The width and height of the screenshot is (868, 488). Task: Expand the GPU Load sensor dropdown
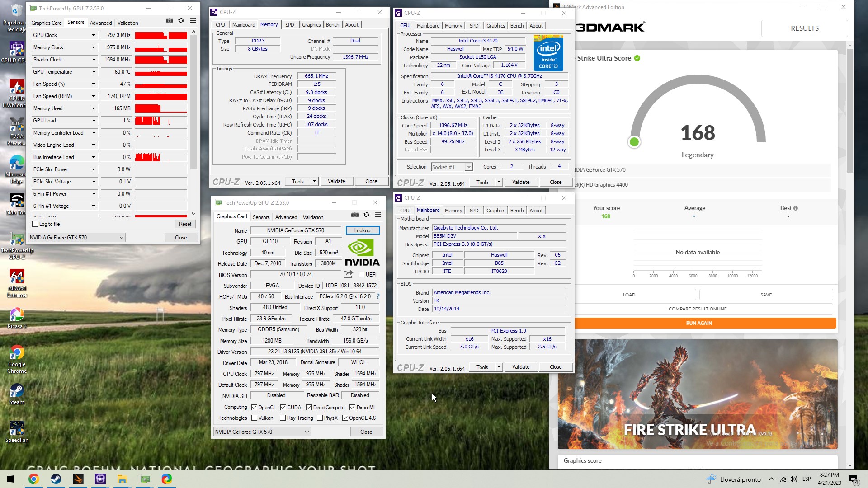(94, 121)
